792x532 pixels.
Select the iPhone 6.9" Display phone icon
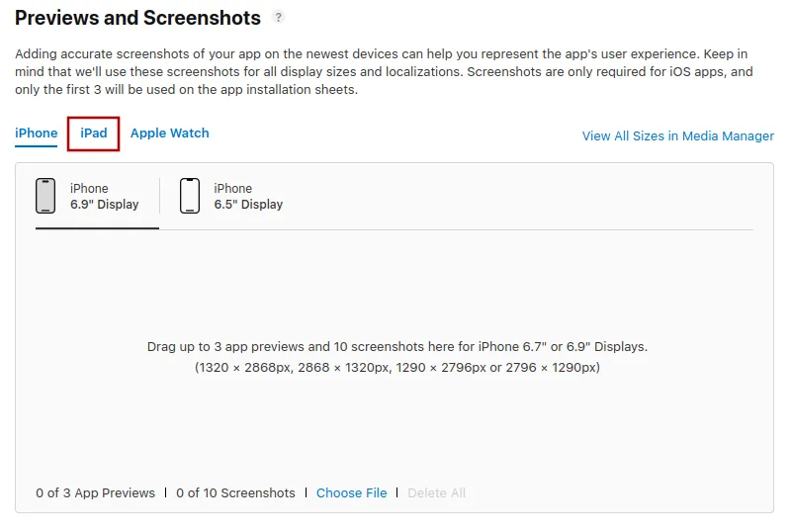point(45,196)
